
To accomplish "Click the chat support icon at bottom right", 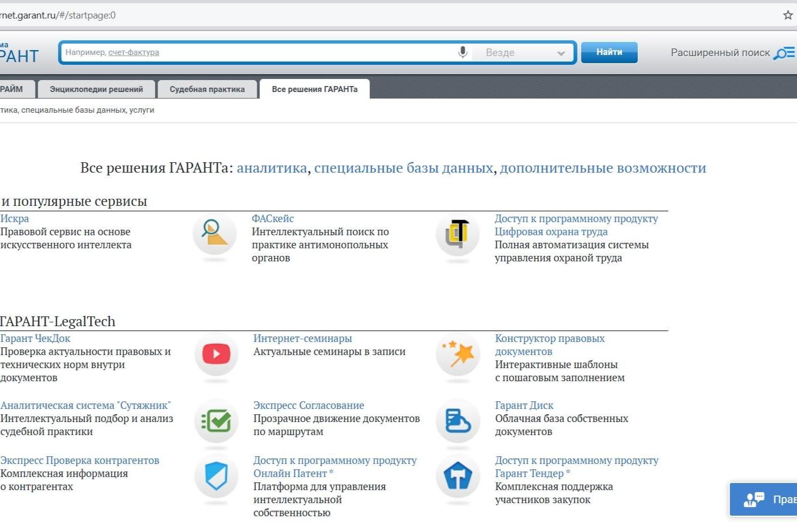I will point(754,499).
